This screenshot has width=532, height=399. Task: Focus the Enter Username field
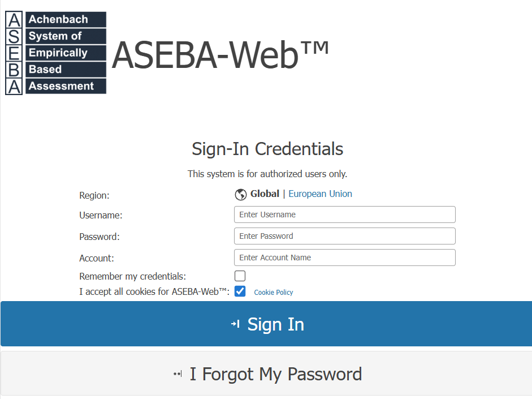344,214
